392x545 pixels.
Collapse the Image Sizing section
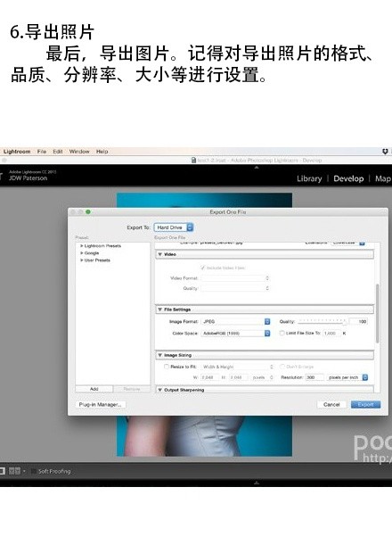(160, 355)
